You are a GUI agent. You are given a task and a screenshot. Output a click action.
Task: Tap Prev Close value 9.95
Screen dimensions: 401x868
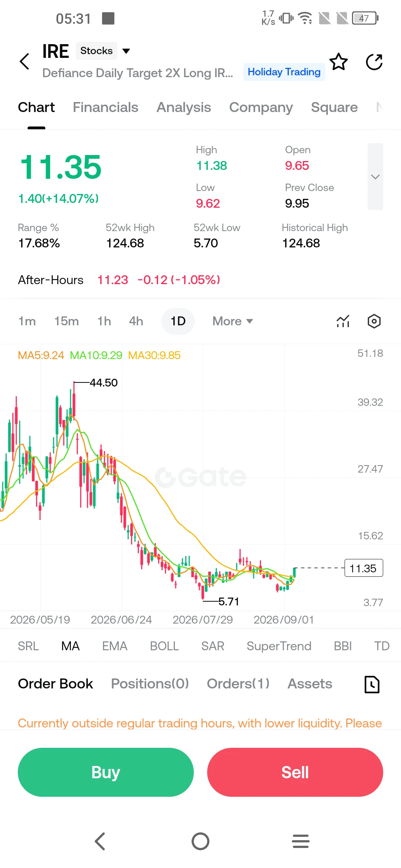coord(297,203)
